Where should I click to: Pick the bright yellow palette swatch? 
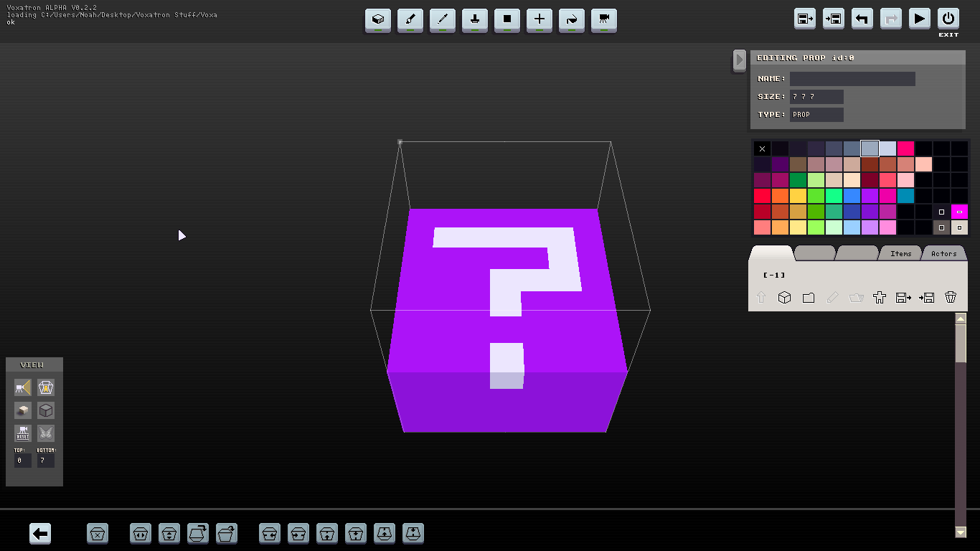coord(798,196)
